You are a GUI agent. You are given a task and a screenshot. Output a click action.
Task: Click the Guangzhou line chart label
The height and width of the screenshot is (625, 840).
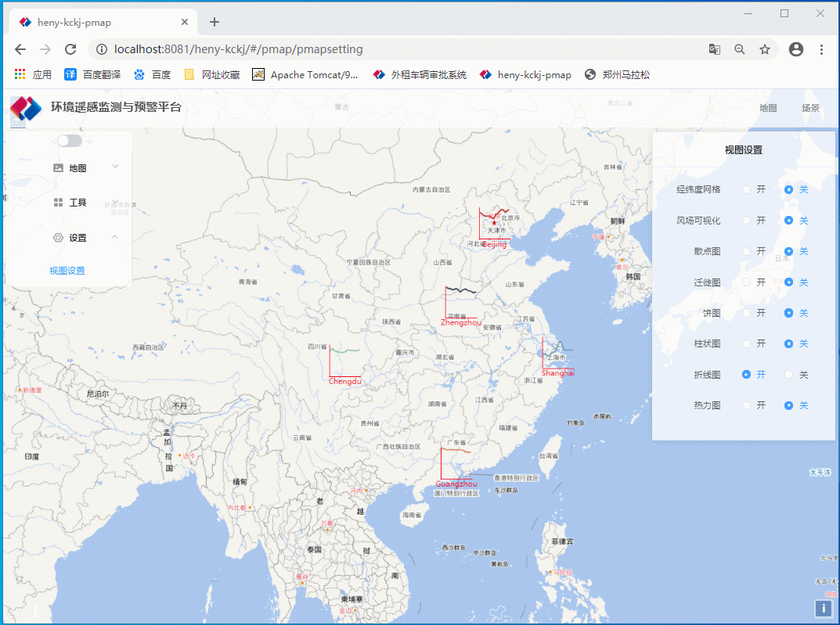(456, 483)
